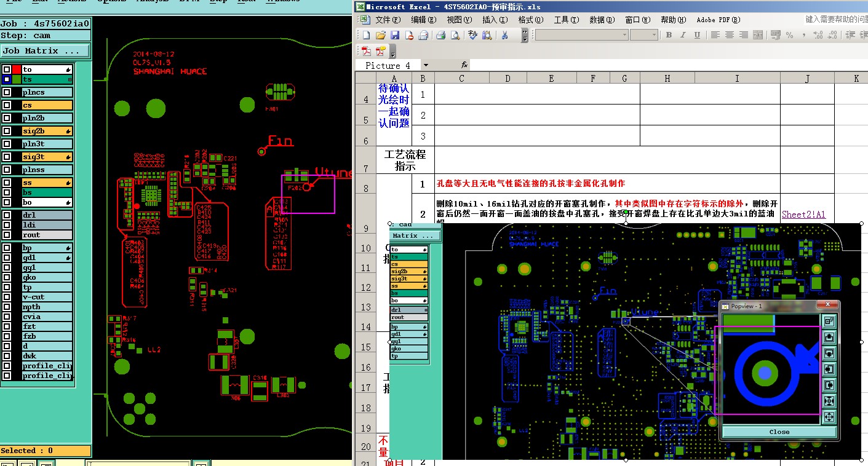
Task: Select row 7 header in Excel
Action: (365, 160)
